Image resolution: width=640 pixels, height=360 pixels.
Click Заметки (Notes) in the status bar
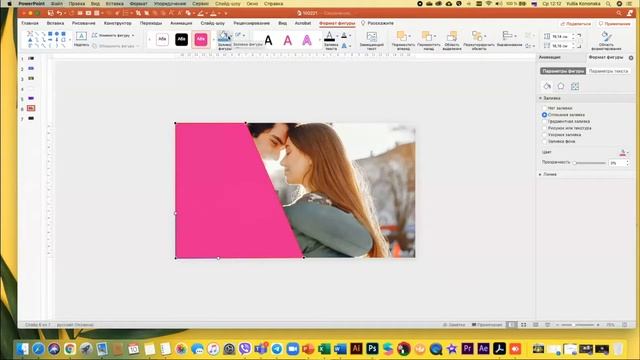[x=454, y=325]
